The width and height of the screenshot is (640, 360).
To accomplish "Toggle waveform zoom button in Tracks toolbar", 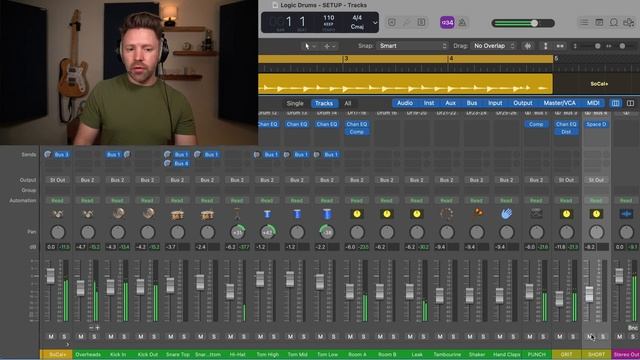I will coord(528,46).
